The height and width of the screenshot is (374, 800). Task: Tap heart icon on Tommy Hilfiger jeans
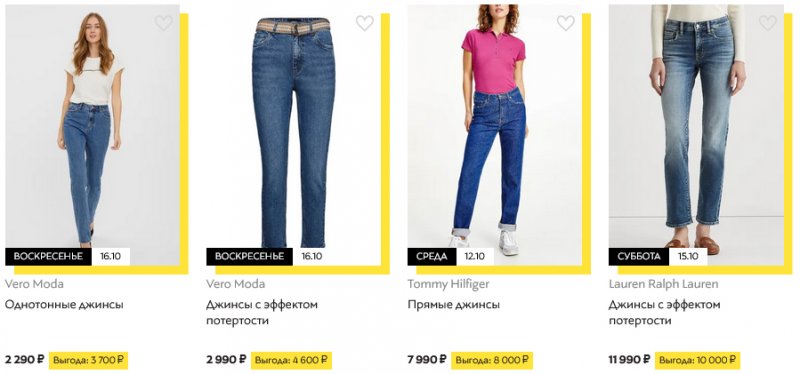pos(565,23)
